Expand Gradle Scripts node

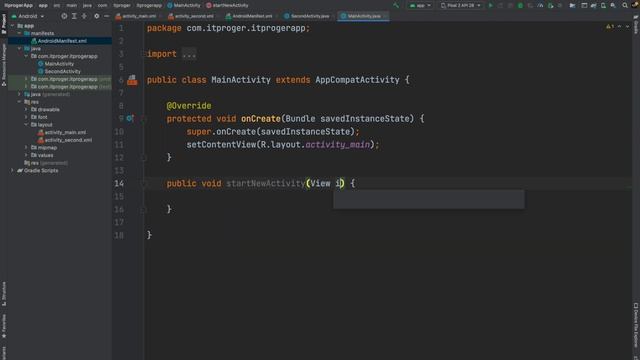(12, 171)
